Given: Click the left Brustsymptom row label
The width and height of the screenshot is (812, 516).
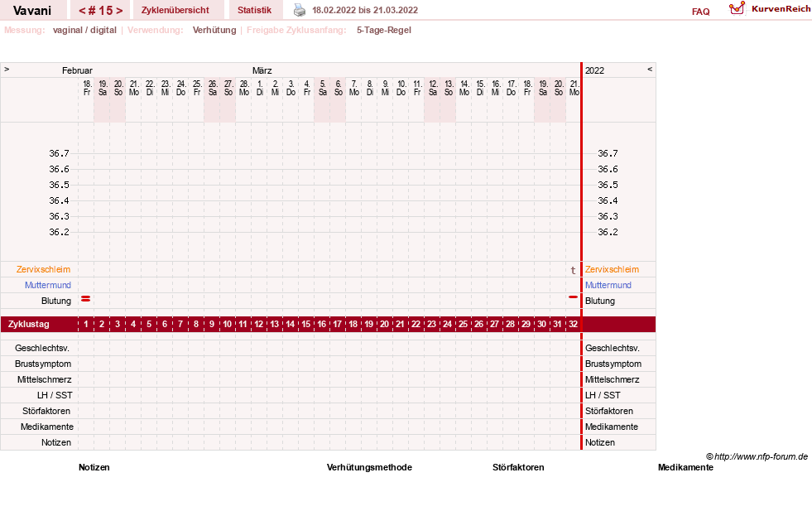Looking at the screenshot, I should coord(43,364).
